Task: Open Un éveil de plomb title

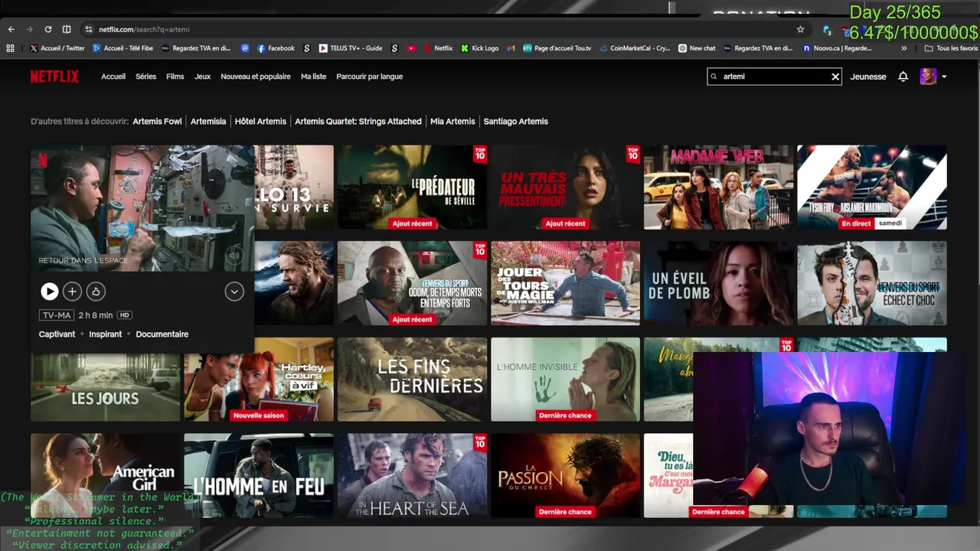Action: [718, 283]
